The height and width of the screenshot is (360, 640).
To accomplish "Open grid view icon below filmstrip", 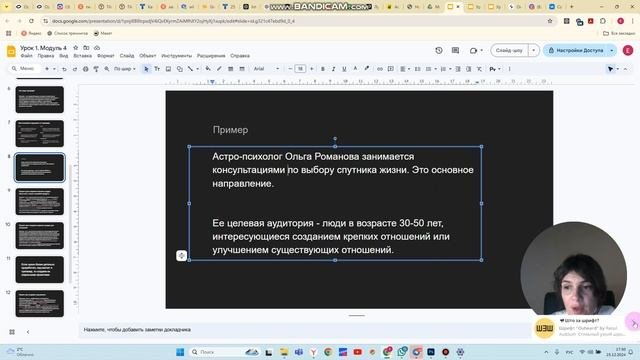I will coord(12,332).
